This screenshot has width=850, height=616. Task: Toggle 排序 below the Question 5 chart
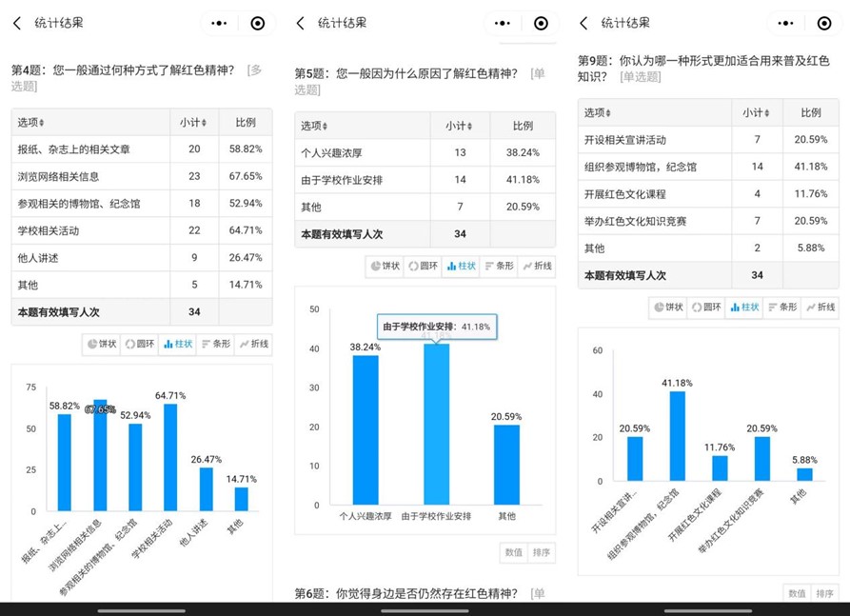pos(541,552)
